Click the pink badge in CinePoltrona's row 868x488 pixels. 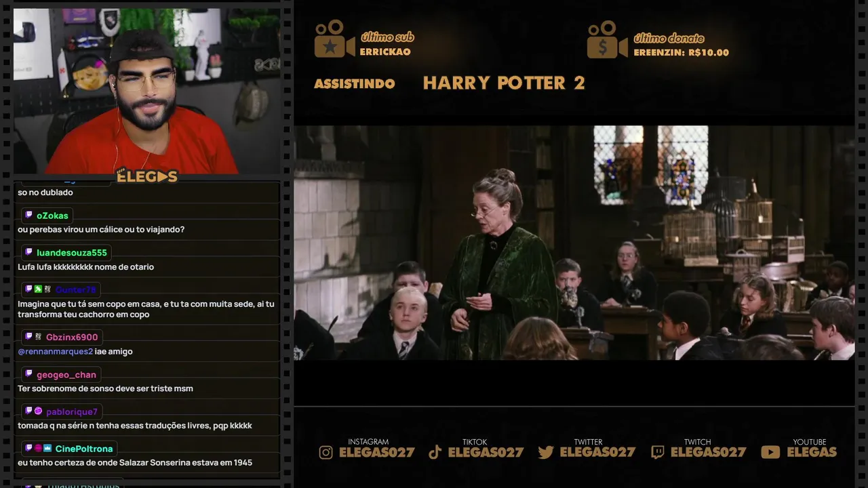coord(38,448)
